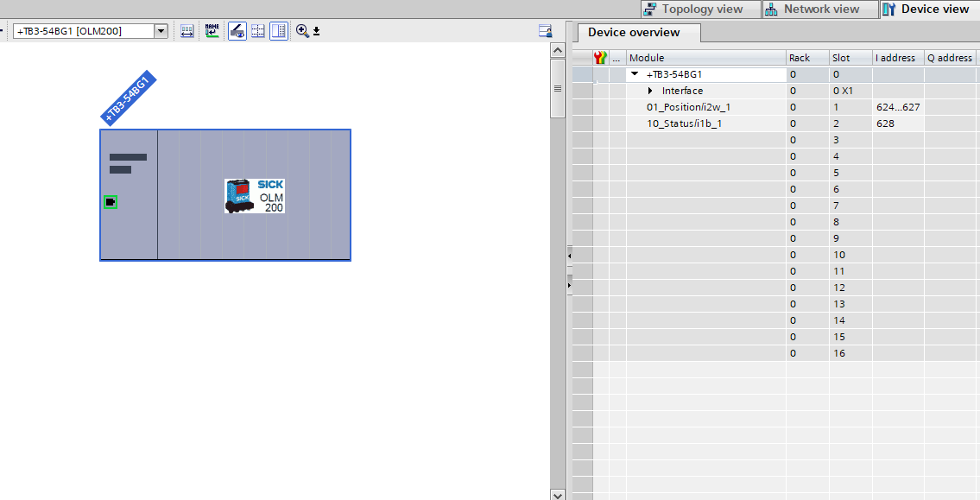The image size is (980, 500).
Task: Click the left collapse arrow on pane splitter
Action: [x=569, y=256]
